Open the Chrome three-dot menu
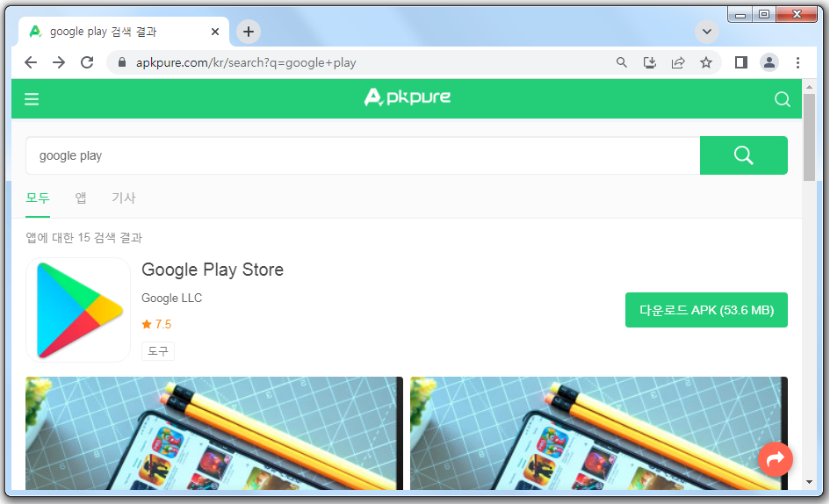The width and height of the screenshot is (830, 504). pyautogui.click(x=798, y=62)
